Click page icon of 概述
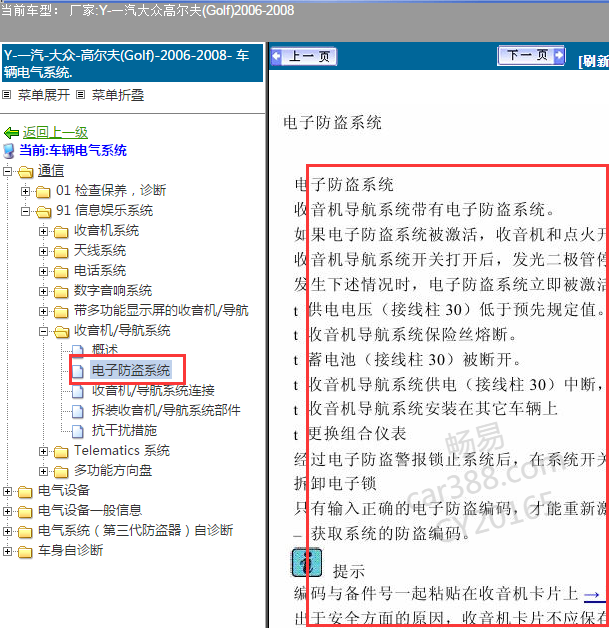This screenshot has width=609, height=628. coord(78,350)
